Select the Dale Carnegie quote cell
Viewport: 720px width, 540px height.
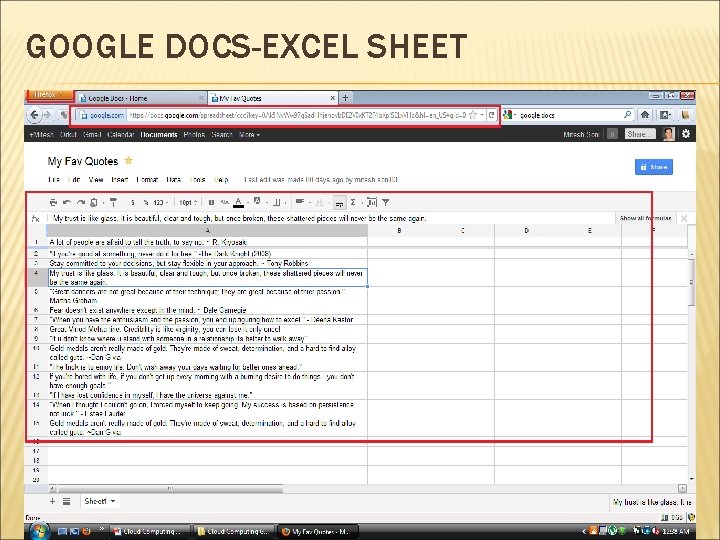click(x=207, y=310)
